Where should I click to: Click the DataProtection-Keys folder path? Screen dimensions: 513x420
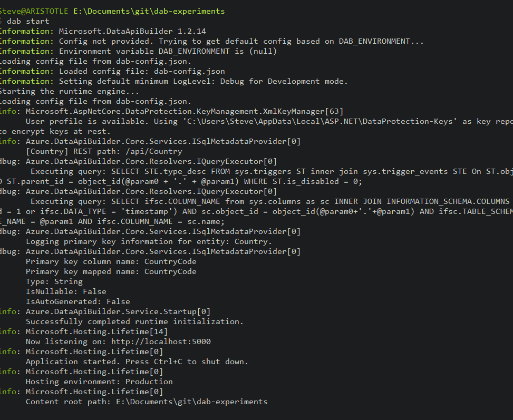323,121
